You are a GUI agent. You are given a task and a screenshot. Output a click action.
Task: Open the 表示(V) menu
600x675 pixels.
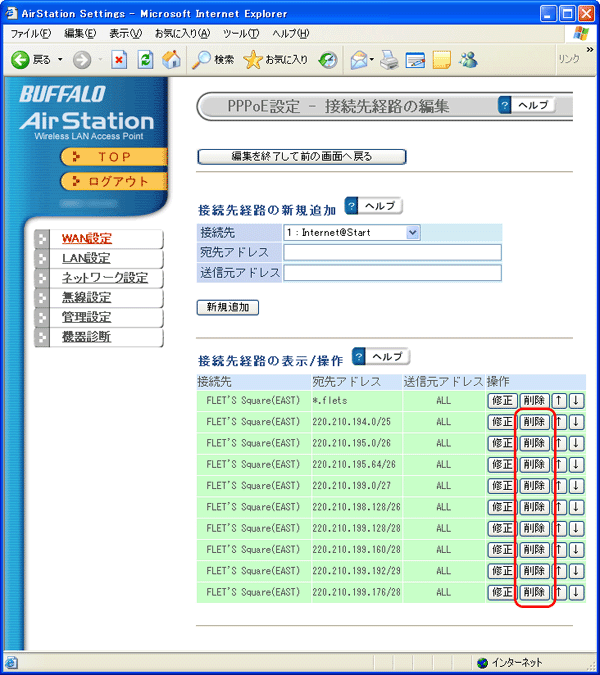tap(126, 34)
